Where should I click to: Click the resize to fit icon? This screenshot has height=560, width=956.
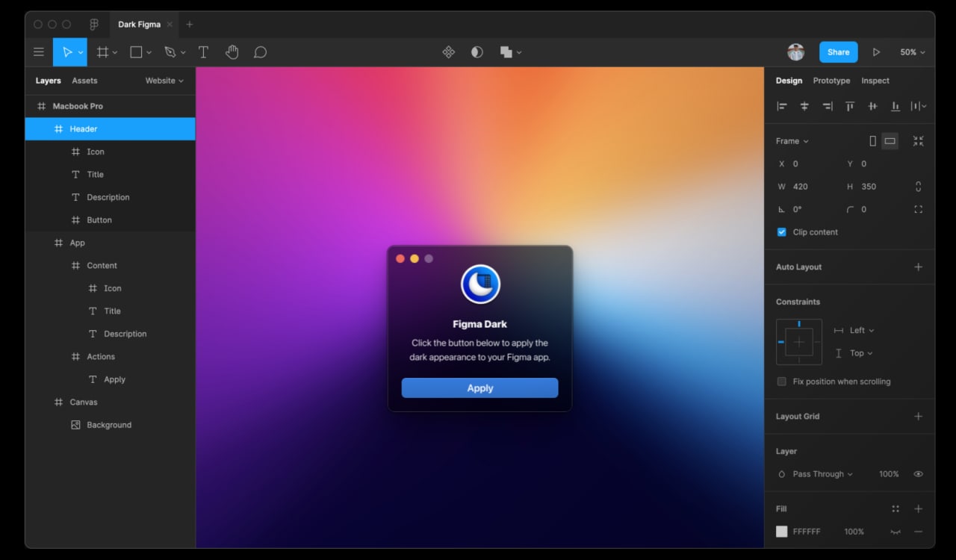click(x=918, y=141)
